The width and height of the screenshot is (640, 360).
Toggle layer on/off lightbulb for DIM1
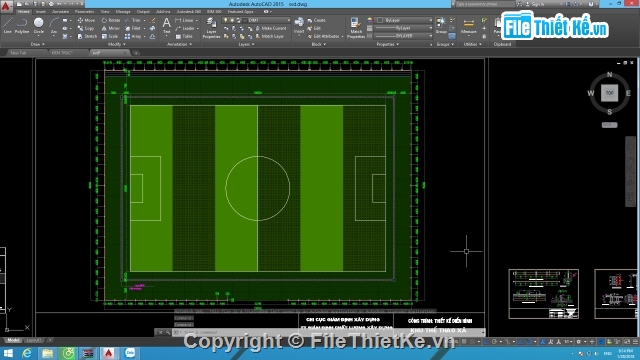pos(225,20)
